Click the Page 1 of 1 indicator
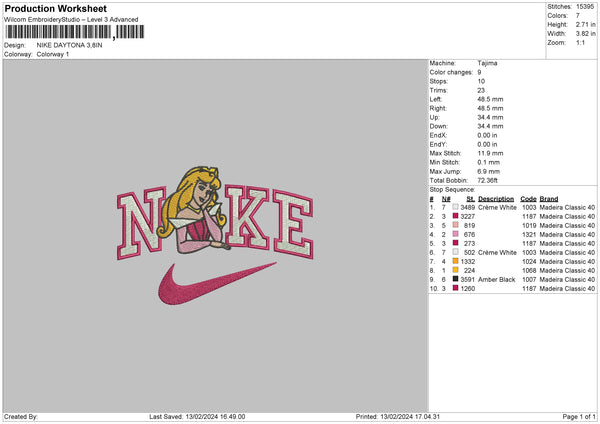This screenshot has width=600, height=424. pos(579,417)
